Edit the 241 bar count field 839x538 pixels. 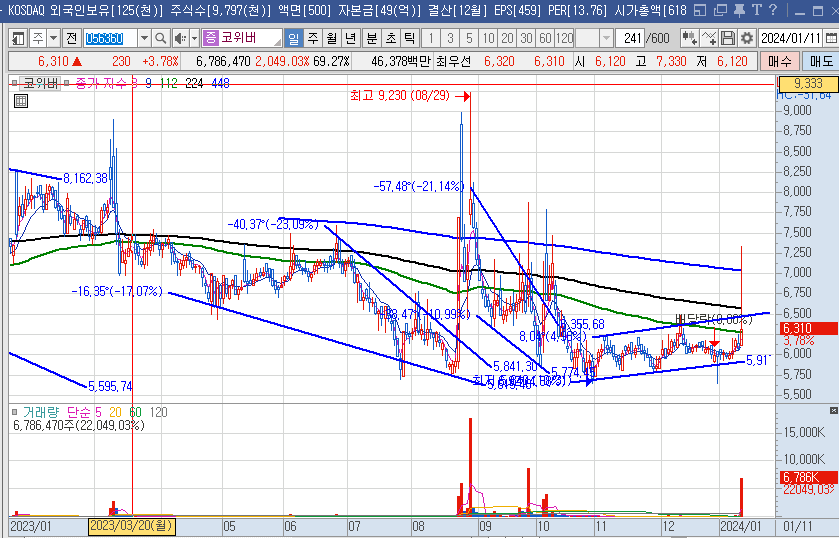click(630, 38)
